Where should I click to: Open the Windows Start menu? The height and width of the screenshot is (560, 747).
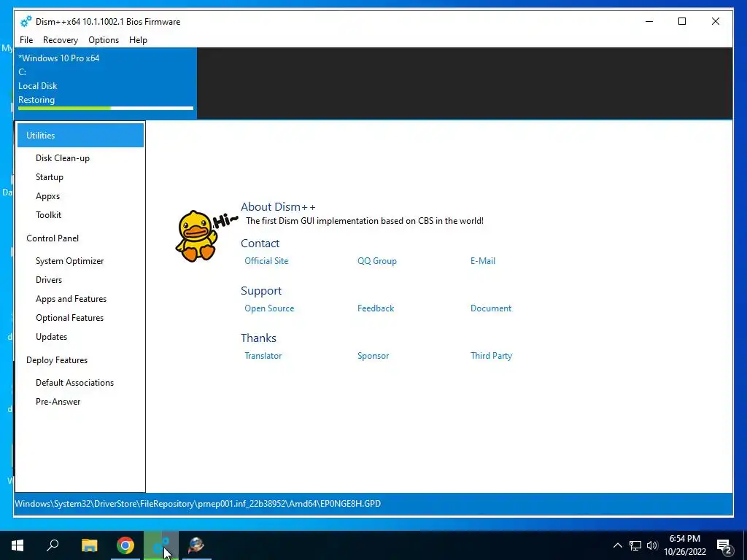pyautogui.click(x=18, y=545)
